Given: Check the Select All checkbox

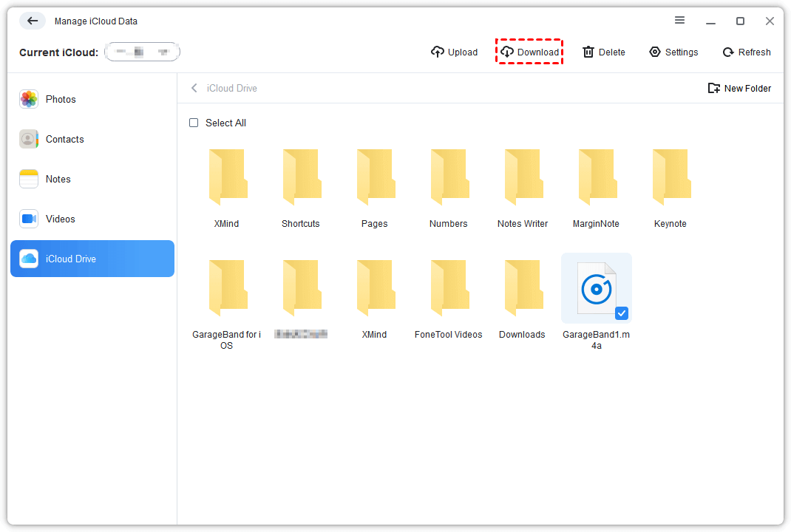Looking at the screenshot, I should pos(194,123).
